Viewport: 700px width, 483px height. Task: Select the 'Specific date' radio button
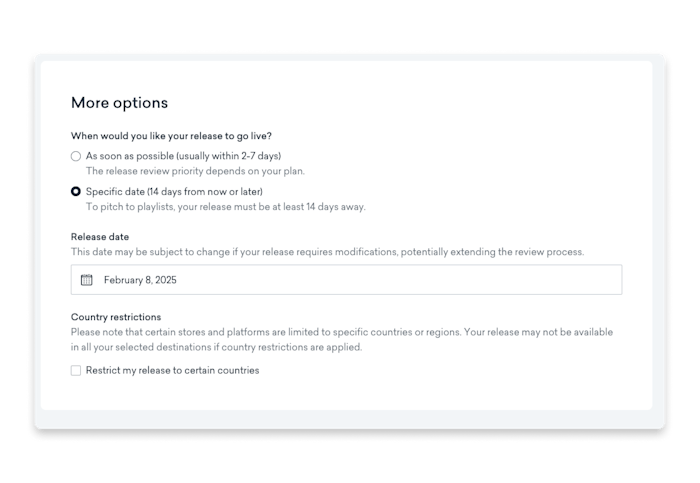[x=76, y=192]
